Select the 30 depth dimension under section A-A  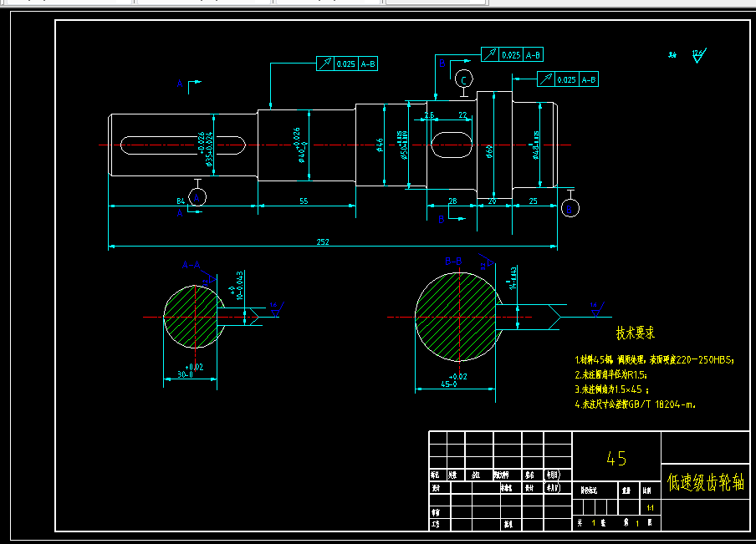(191, 370)
